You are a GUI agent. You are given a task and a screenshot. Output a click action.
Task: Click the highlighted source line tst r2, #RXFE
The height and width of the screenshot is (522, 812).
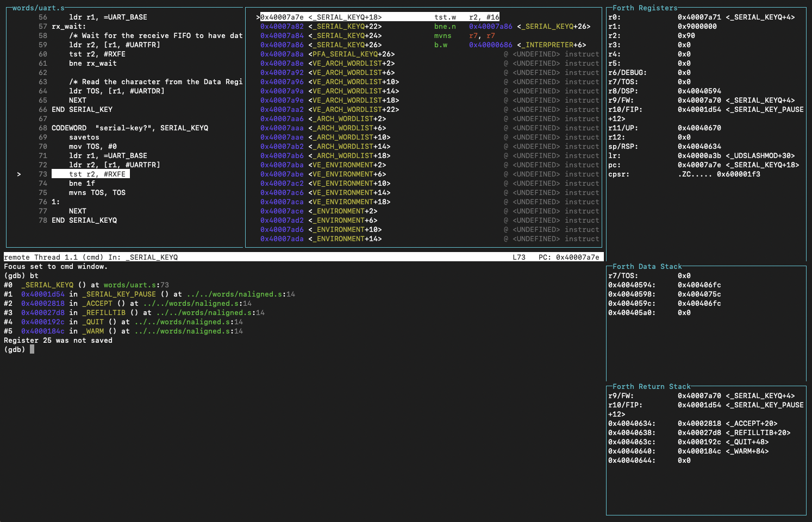[x=97, y=174]
